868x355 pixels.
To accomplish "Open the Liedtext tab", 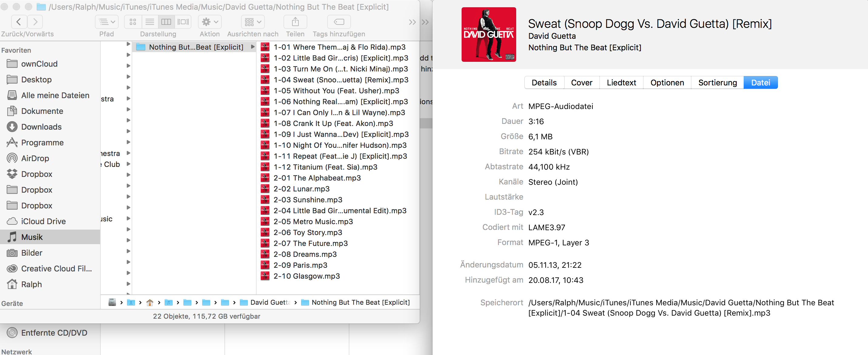I will (621, 83).
